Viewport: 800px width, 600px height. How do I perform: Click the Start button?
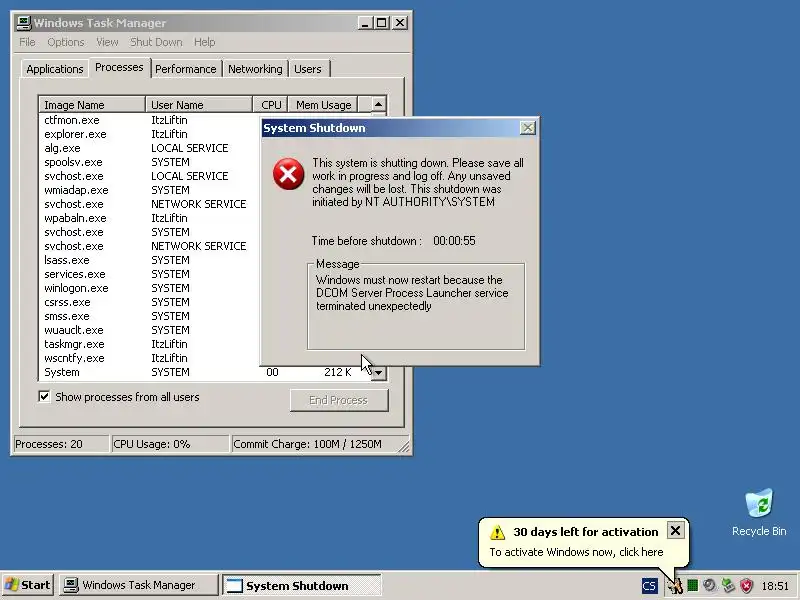click(28, 585)
